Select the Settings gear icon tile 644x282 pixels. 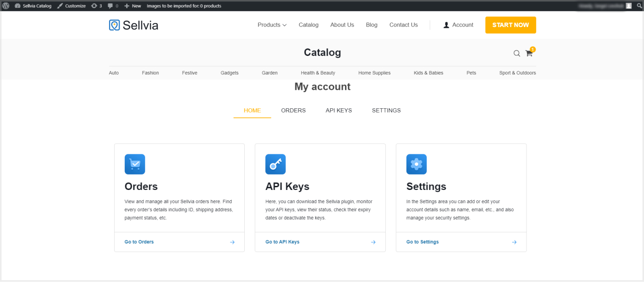tap(416, 164)
